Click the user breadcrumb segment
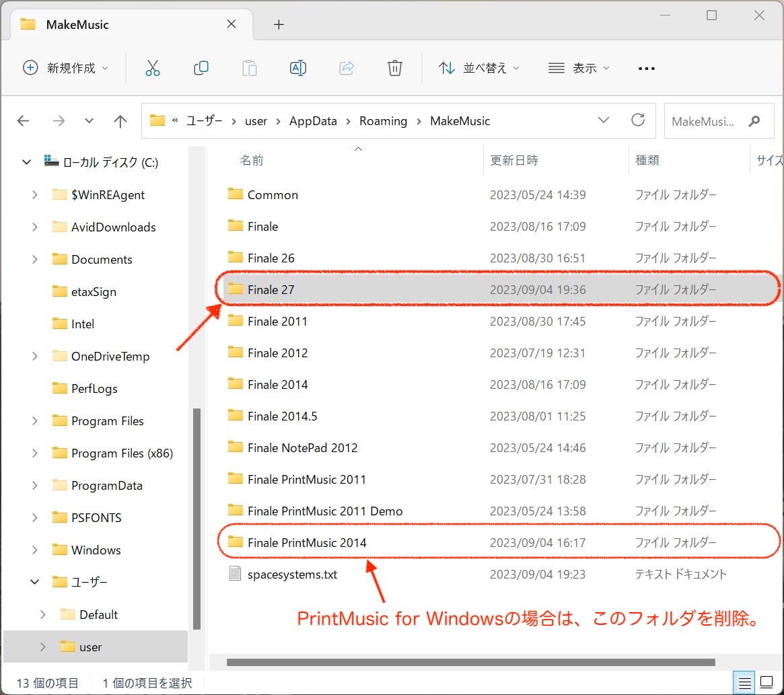 tap(256, 121)
